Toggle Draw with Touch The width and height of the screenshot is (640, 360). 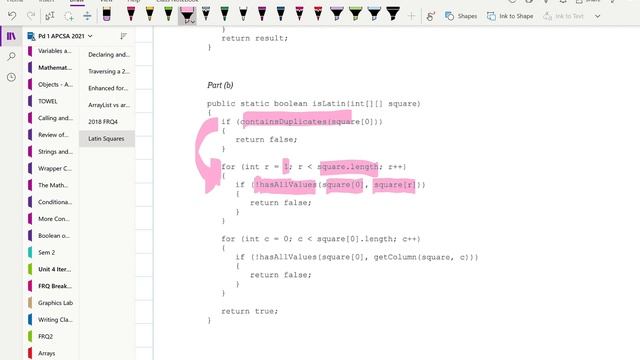pyautogui.click(x=431, y=16)
